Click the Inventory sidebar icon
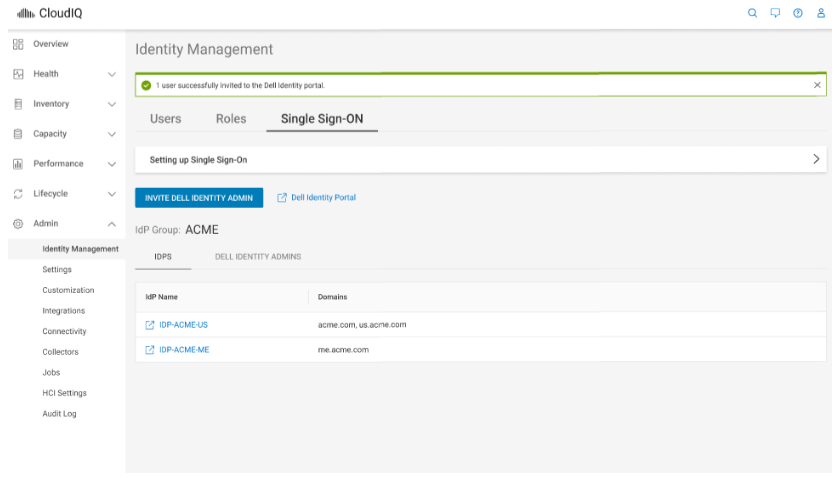Screen dimensions: 836x478 (x=18, y=104)
